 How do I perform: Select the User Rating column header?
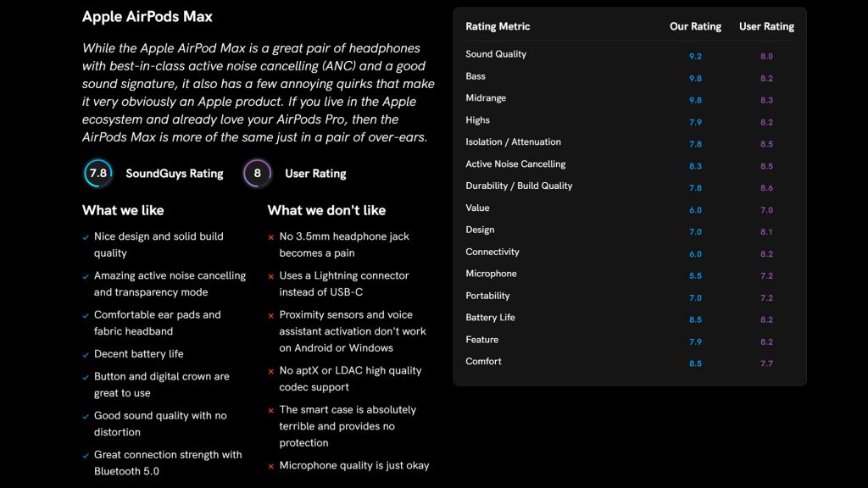[766, 26]
